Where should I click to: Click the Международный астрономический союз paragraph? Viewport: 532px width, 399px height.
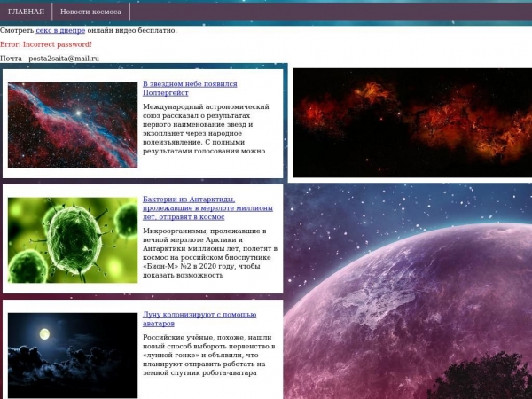point(206,129)
